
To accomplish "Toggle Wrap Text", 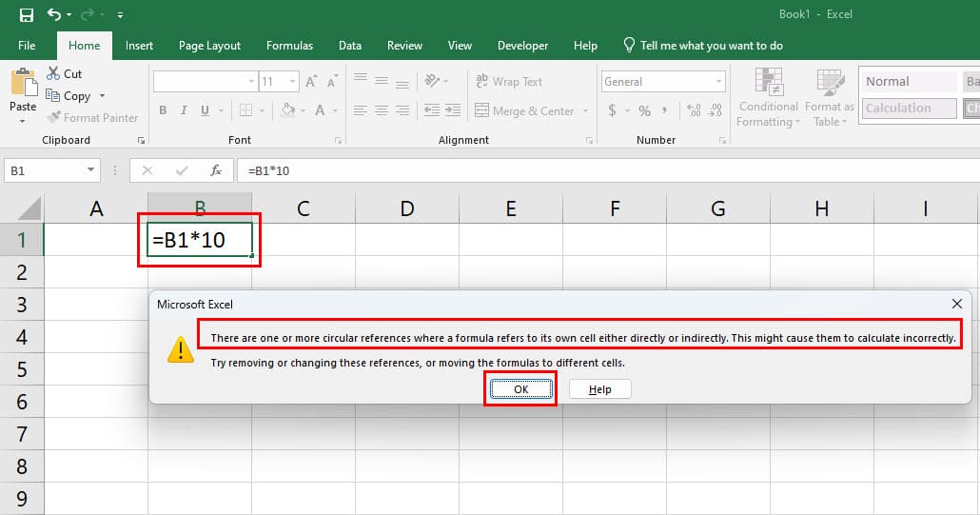I will 509,81.
